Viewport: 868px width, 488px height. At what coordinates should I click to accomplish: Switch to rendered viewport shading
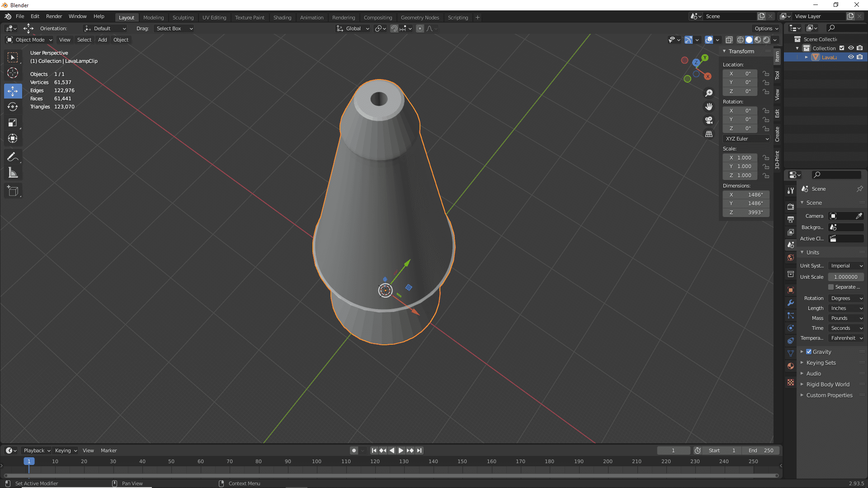[766, 40]
